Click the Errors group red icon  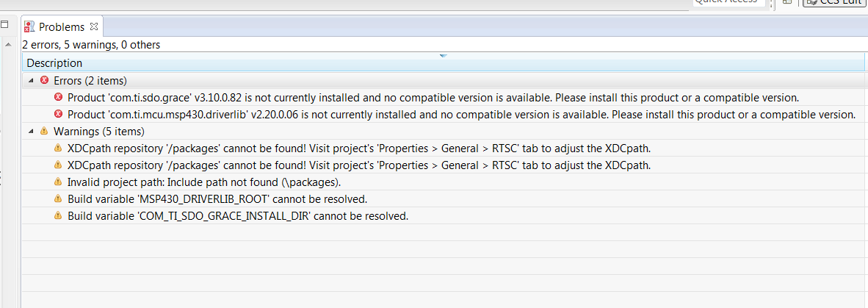click(x=44, y=80)
